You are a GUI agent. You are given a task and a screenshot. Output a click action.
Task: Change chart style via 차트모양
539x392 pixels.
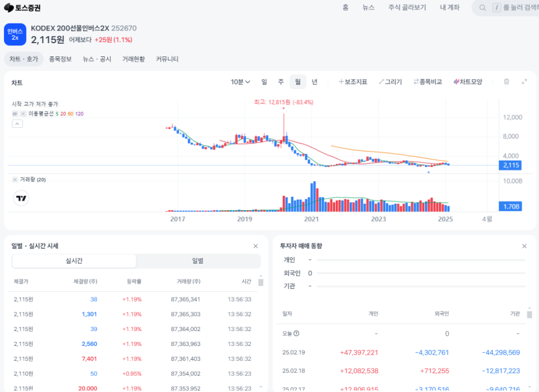coord(468,82)
